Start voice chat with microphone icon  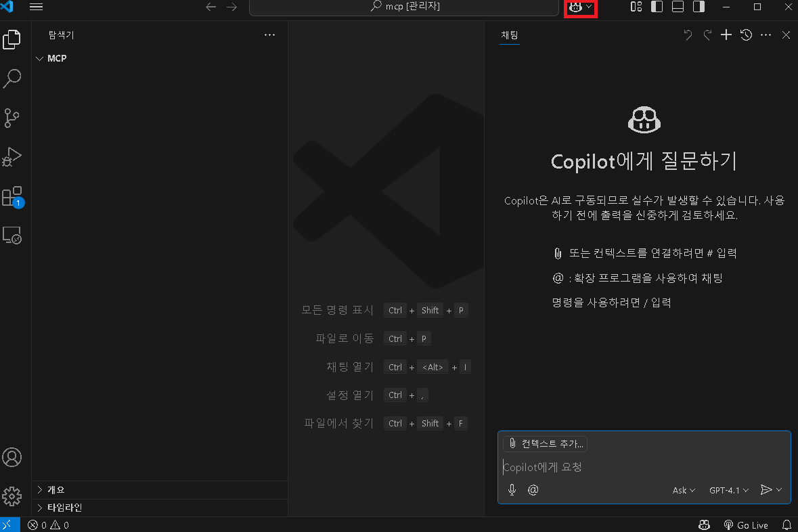512,490
